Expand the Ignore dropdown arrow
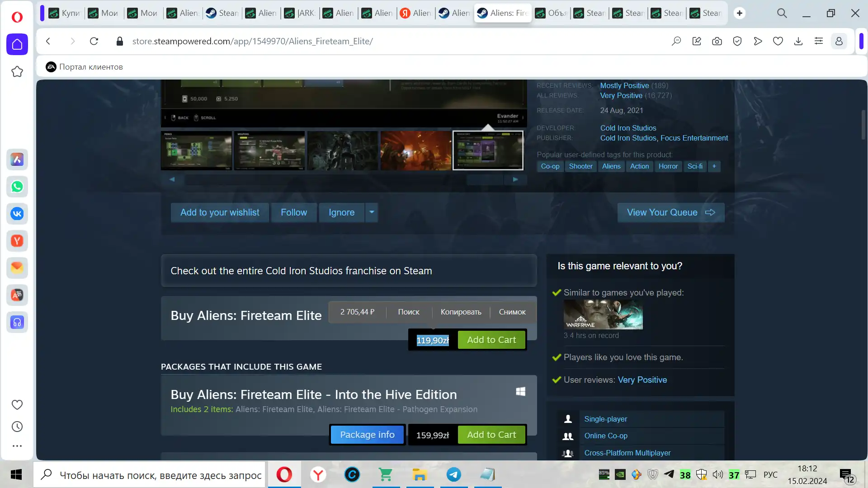 pyautogui.click(x=372, y=212)
